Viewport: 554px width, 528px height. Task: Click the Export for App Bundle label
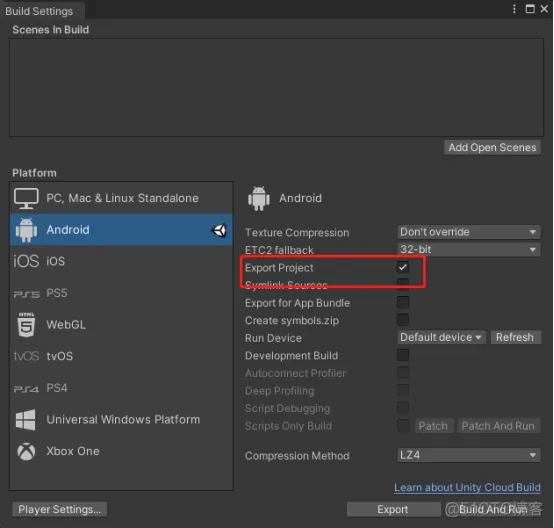click(297, 303)
